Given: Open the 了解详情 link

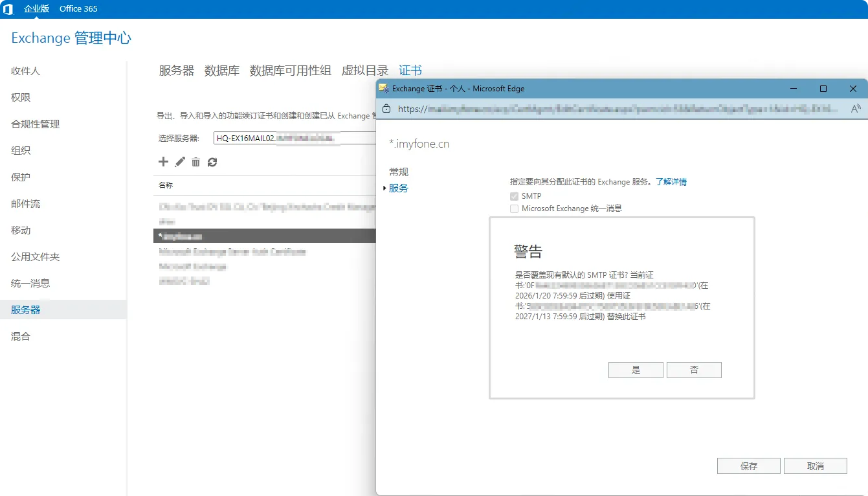Looking at the screenshot, I should (x=671, y=182).
